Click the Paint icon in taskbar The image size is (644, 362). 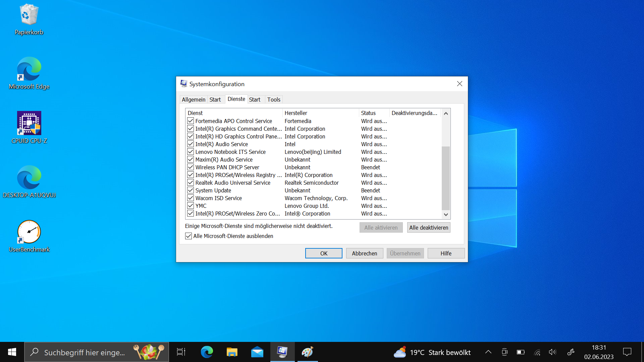[x=307, y=352]
